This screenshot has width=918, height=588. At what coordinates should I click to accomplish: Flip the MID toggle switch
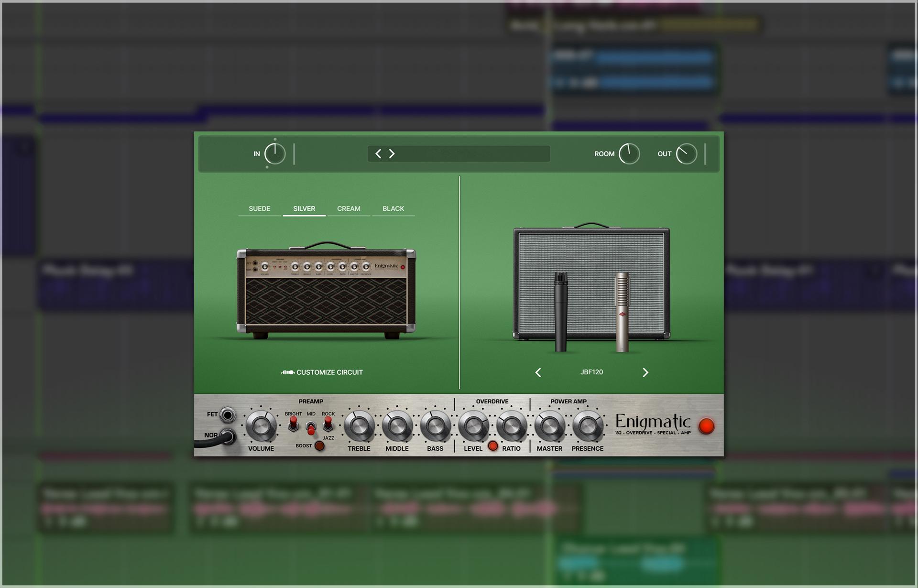(x=311, y=427)
